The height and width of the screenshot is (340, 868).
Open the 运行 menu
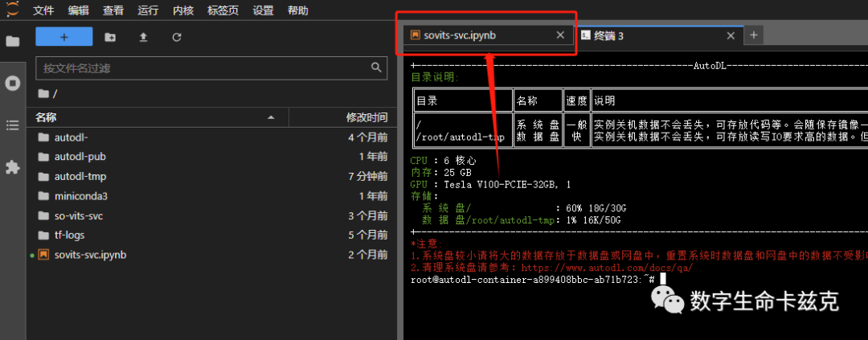point(148,10)
